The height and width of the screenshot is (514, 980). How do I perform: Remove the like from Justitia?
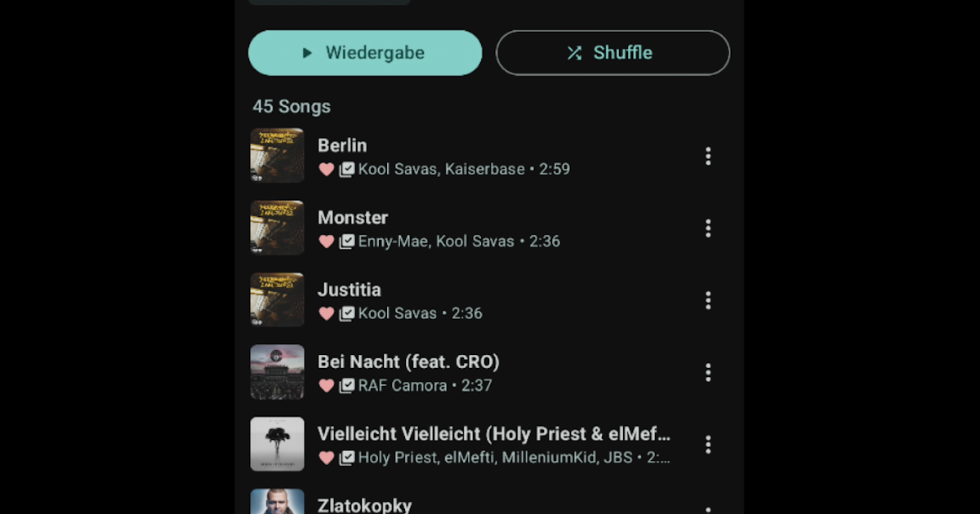pyautogui.click(x=326, y=313)
